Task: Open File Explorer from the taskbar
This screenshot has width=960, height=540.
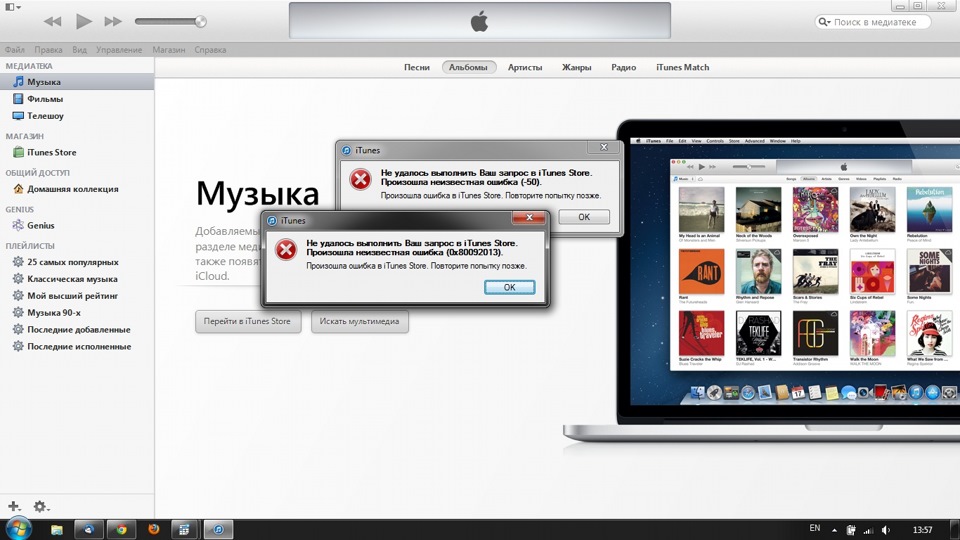Action: [56, 530]
